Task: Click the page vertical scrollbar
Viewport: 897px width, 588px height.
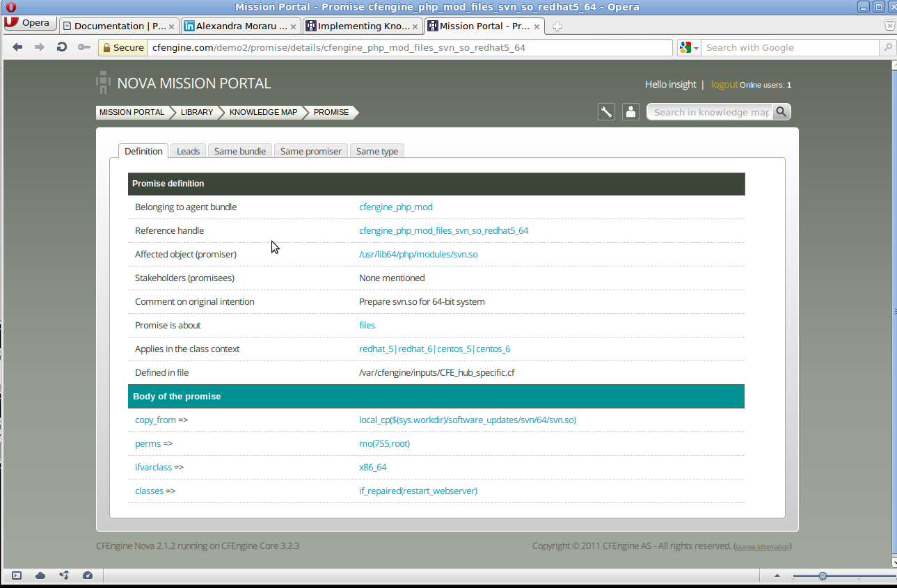Action: click(894, 313)
